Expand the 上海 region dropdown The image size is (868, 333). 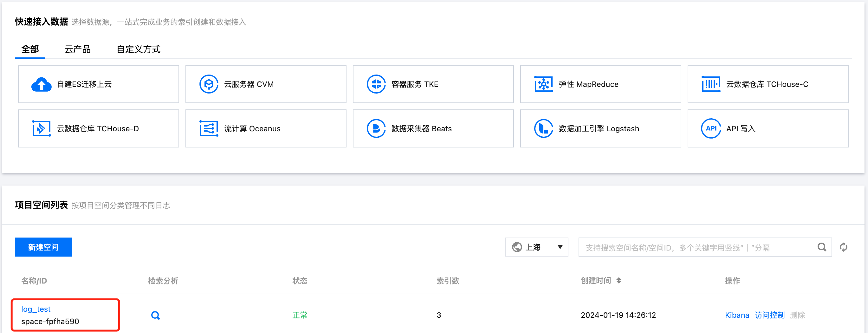click(x=536, y=247)
